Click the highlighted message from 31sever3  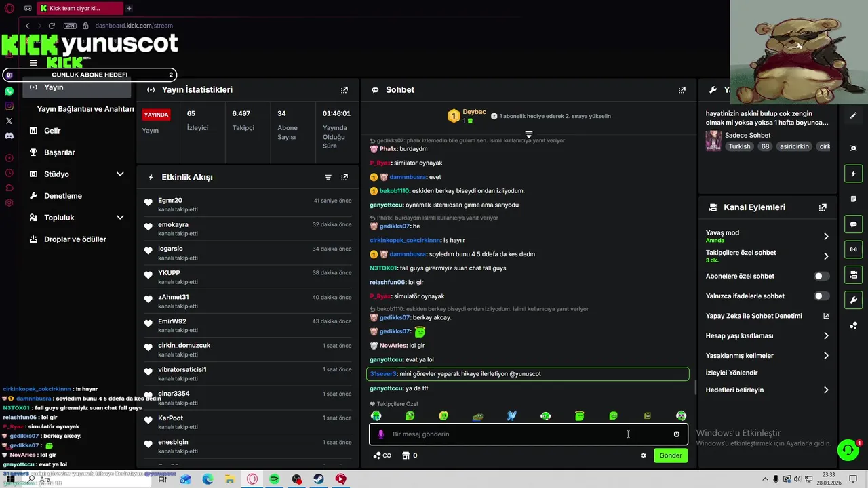[x=528, y=374]
